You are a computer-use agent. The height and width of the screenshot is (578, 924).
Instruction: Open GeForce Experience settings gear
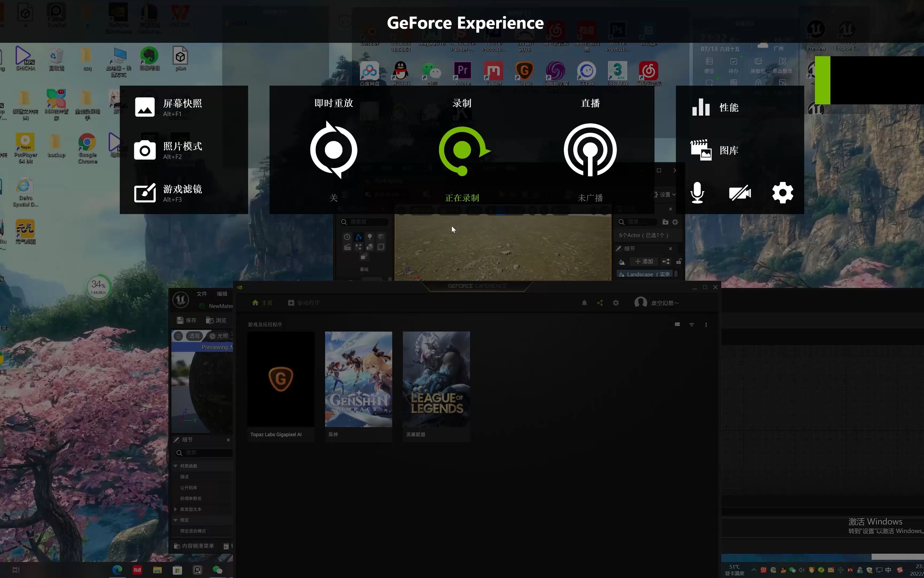[616, 303]
